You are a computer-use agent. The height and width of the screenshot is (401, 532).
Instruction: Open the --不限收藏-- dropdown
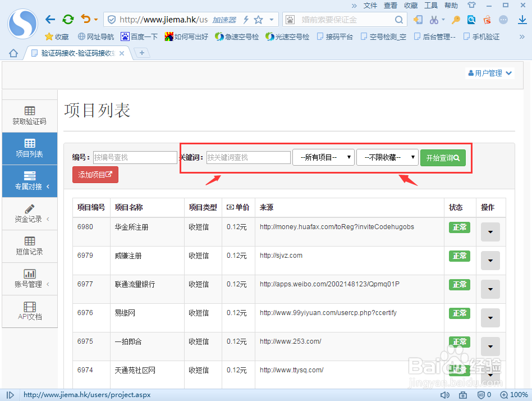387,157
